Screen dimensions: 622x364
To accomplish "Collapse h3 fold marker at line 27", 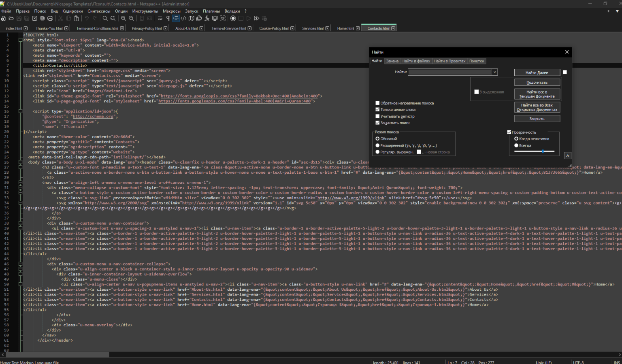I will [20, 167].
